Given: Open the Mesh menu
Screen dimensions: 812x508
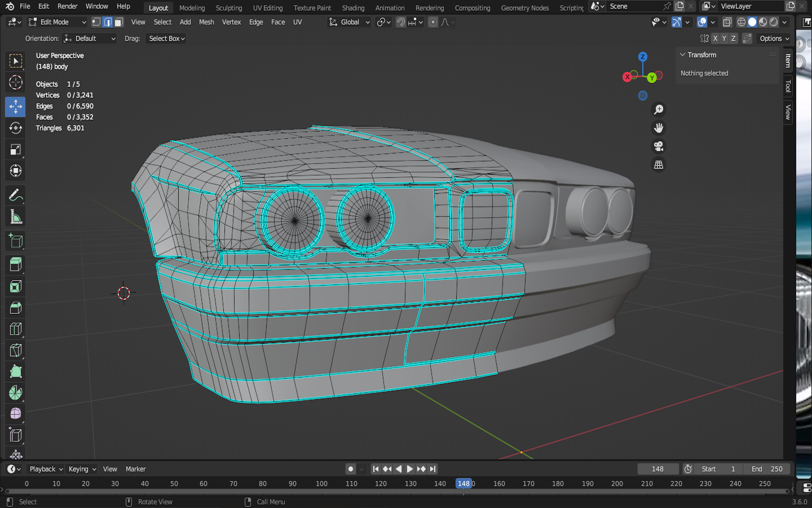Looking at the screenshot, I should point(206,22).
